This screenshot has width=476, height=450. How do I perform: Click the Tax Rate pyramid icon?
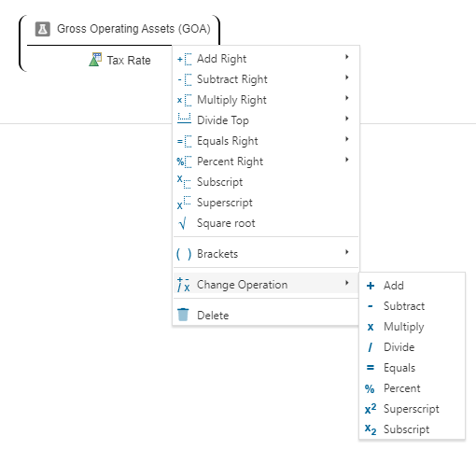tap(95, 60)
